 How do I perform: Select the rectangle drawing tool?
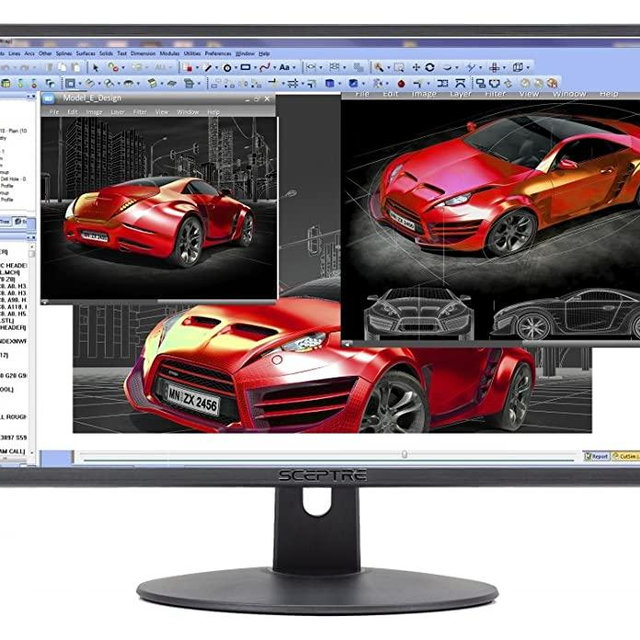(245, 67)
